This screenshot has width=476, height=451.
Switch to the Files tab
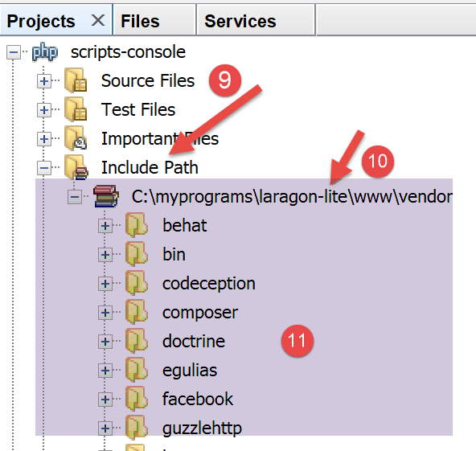[x=154, y=21]
